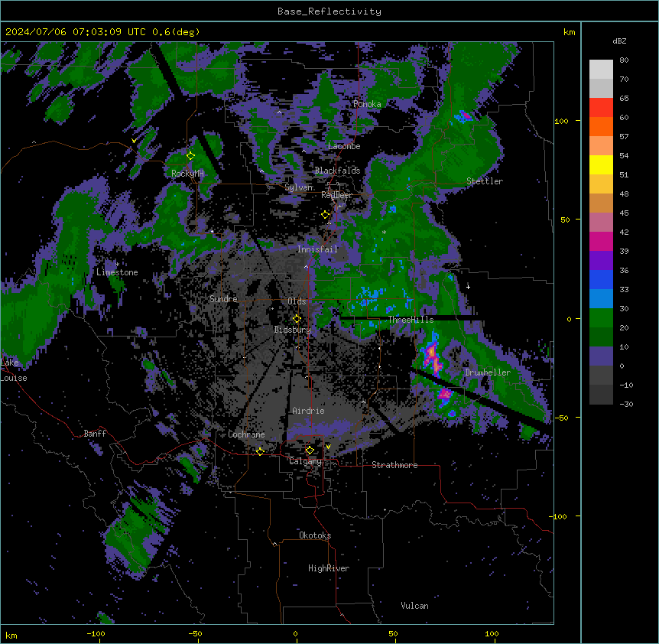Click the Cochrane town label
This screenshot has width=659, height=644.
point(246,434)
